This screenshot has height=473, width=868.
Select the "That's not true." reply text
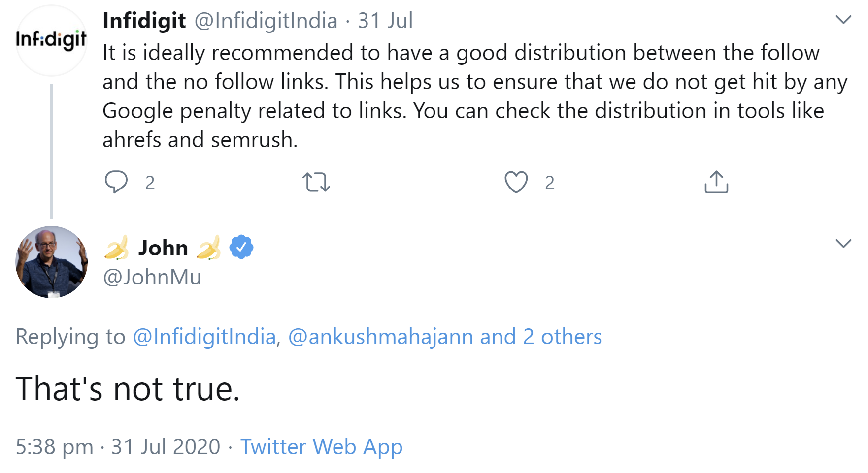pyautogui.click(x=128, y=389)
